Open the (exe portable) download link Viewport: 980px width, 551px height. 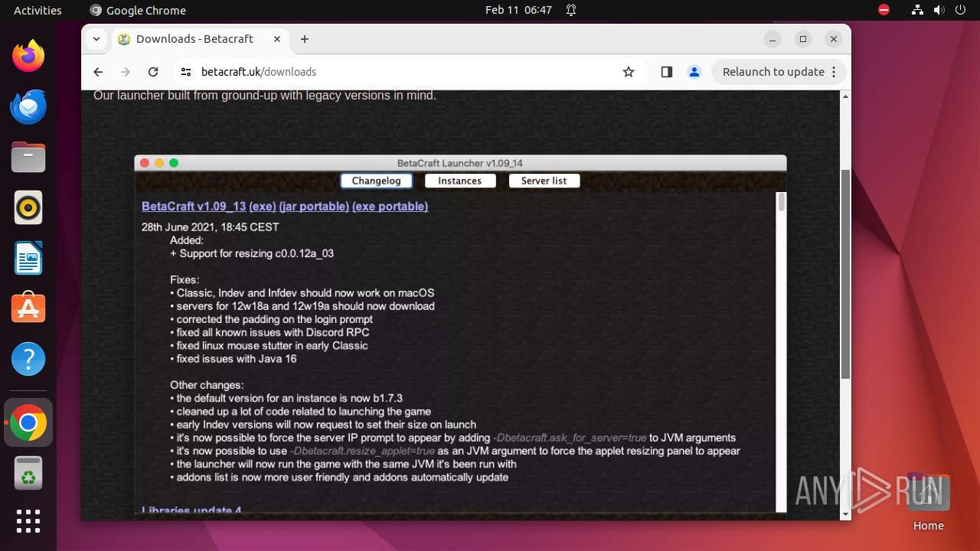(390, 206)
